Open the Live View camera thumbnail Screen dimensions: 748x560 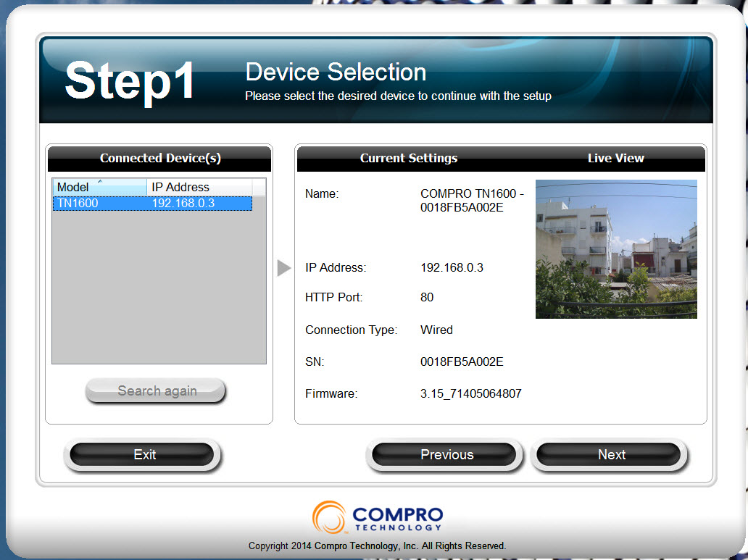coord(616,249)
